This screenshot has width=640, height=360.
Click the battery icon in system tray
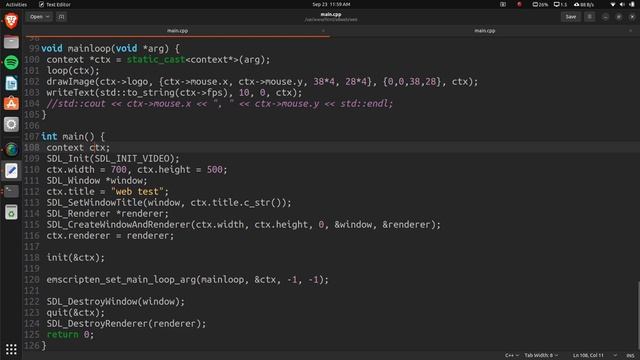(632, 4)
